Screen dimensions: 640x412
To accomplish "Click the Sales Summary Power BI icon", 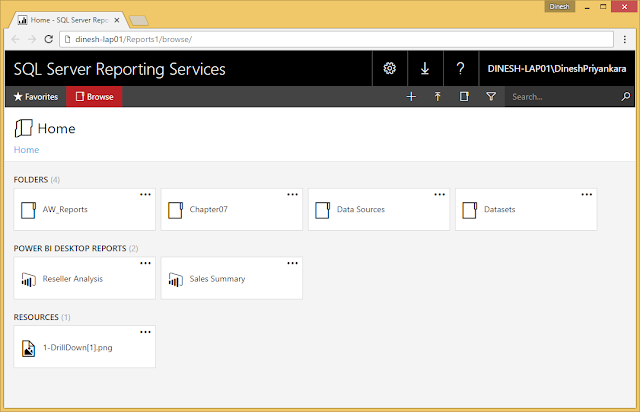I will tap(176, 279).
